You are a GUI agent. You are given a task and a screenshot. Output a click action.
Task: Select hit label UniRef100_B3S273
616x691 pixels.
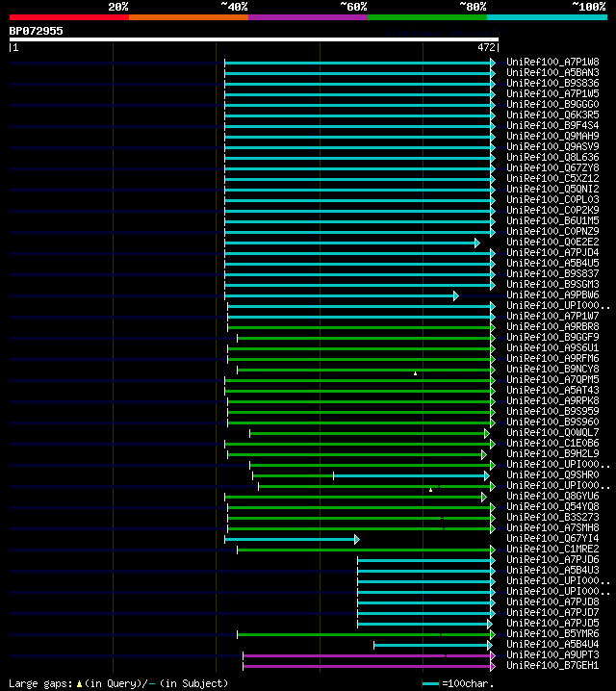pyautogui.click(x=552, y=517)
